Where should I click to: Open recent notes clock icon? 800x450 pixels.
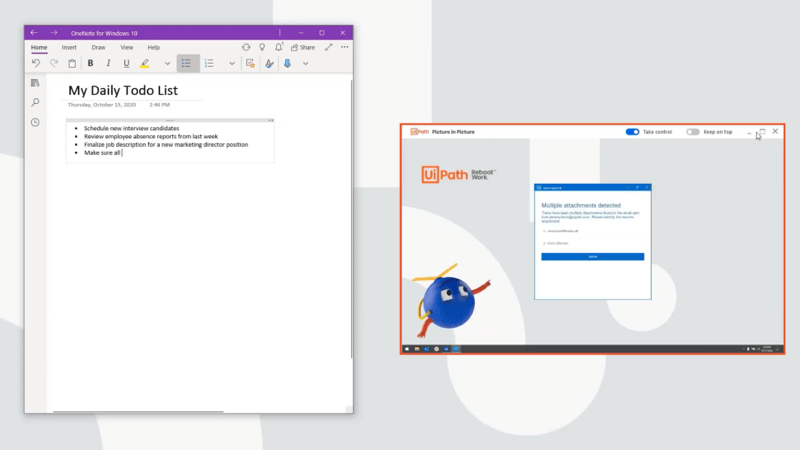point(35,122)
